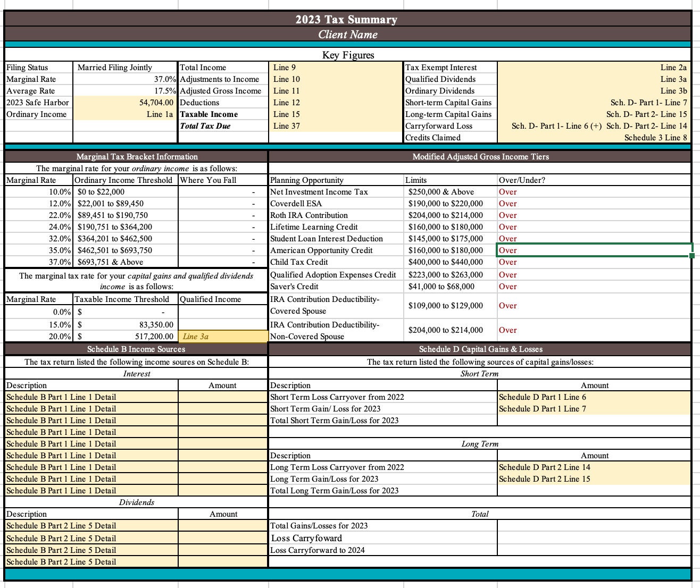
Task: Click the 17.5% Average Rate value
Action: tap(126, 91)
